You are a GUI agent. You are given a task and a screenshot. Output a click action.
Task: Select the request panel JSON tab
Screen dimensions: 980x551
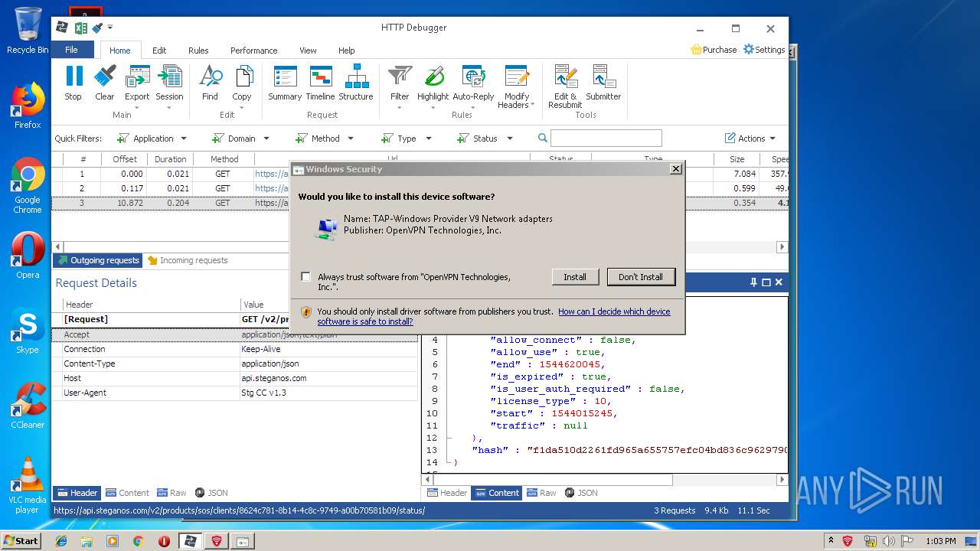click(211, 493)
